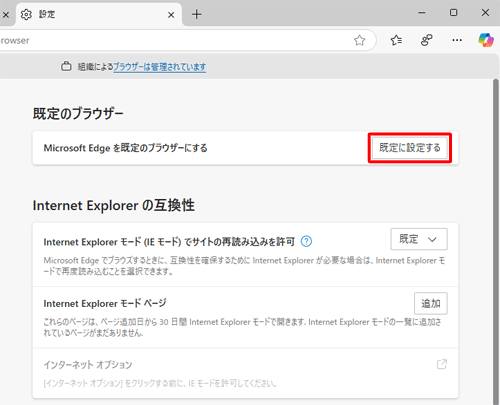Click the 既定のブラウザー heading
This screenshot has height=405, width=500.
point(78,114)
